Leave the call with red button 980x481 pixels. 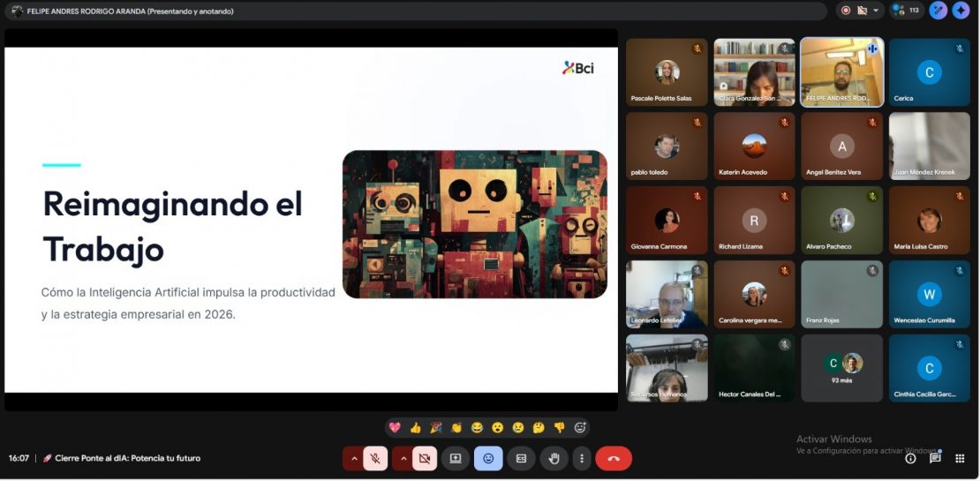click(614, 458)
